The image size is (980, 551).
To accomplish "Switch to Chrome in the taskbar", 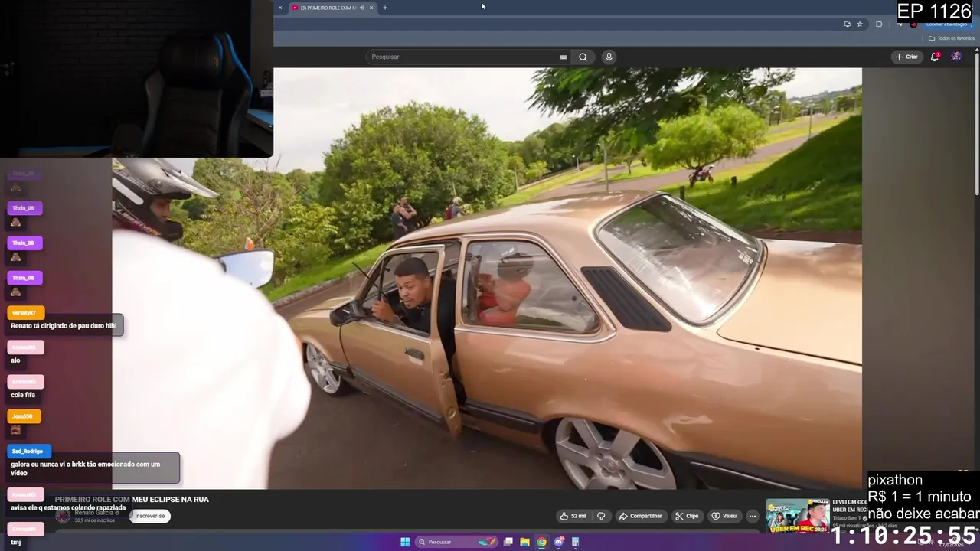I will tap(542, 542).
